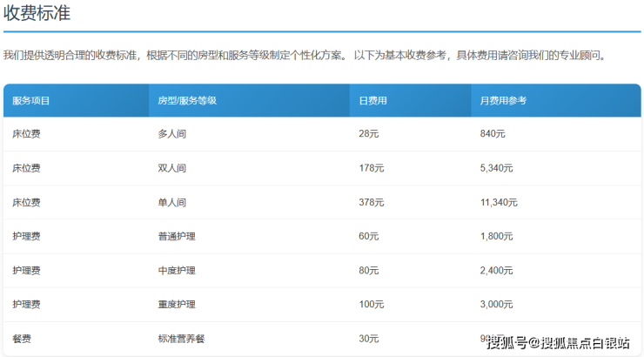Select the 双人间 room type cell
The height and width of the screenshot is (357, 644).
click(171, 168)
